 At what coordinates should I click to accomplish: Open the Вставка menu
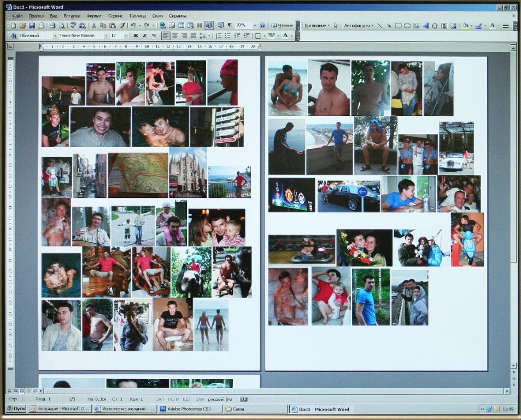click(x=72, y=16)
